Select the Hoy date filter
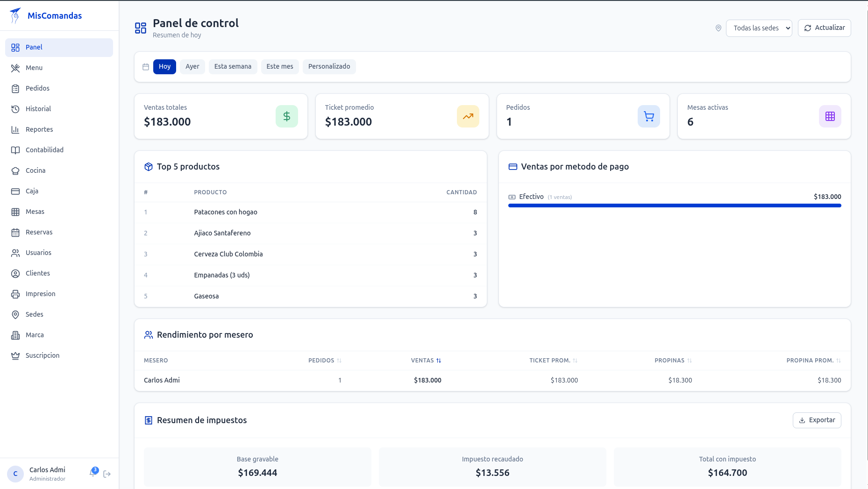The image size is (868, 489). point(164,67)
